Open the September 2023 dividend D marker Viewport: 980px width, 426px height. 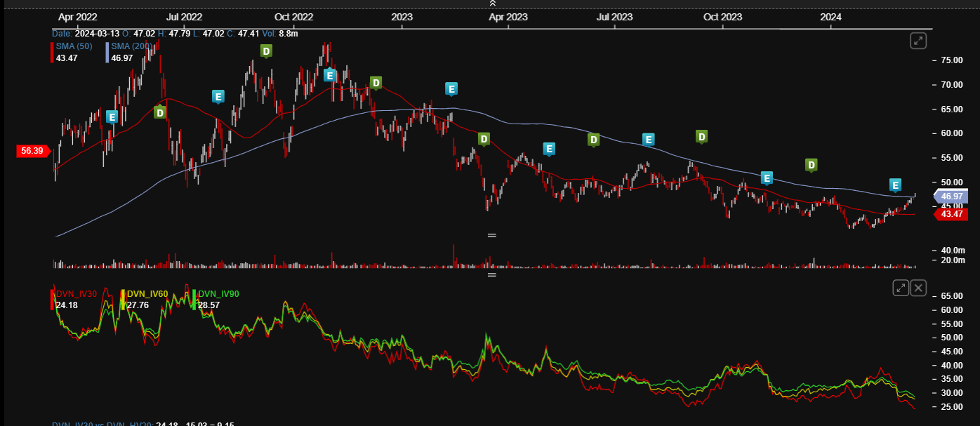701,136
